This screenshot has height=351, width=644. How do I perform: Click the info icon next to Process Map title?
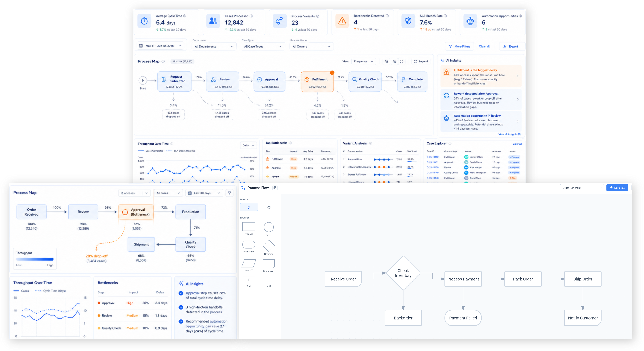163,62
